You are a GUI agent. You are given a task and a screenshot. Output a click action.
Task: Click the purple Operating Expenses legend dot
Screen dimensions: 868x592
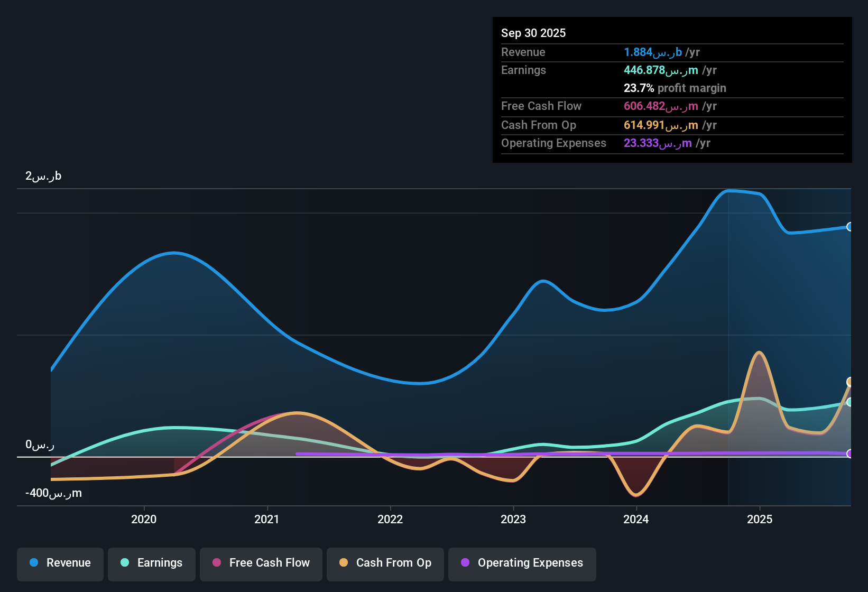coord(466,563)
